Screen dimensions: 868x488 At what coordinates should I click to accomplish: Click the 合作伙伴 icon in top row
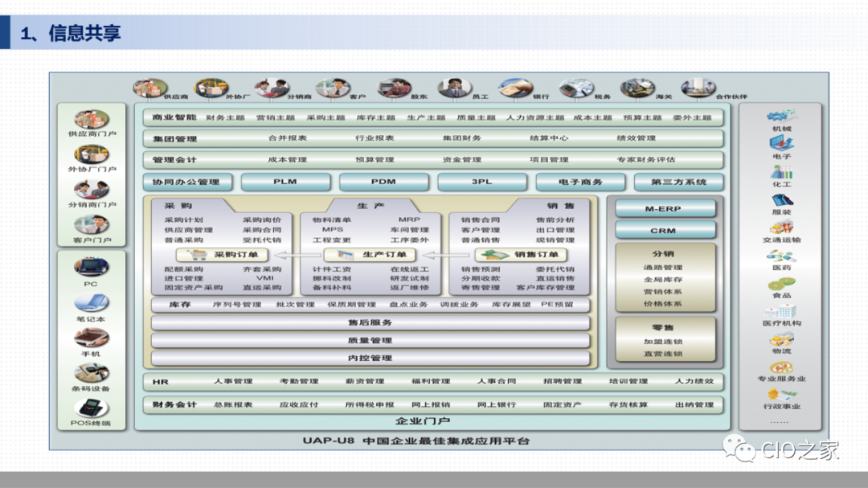698,88
